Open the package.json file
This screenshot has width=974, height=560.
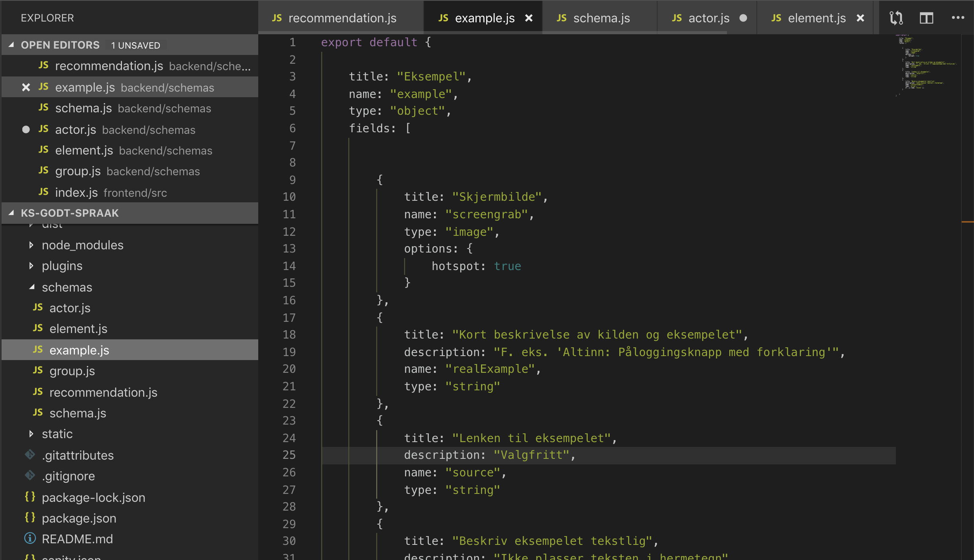tap(130, 518)
